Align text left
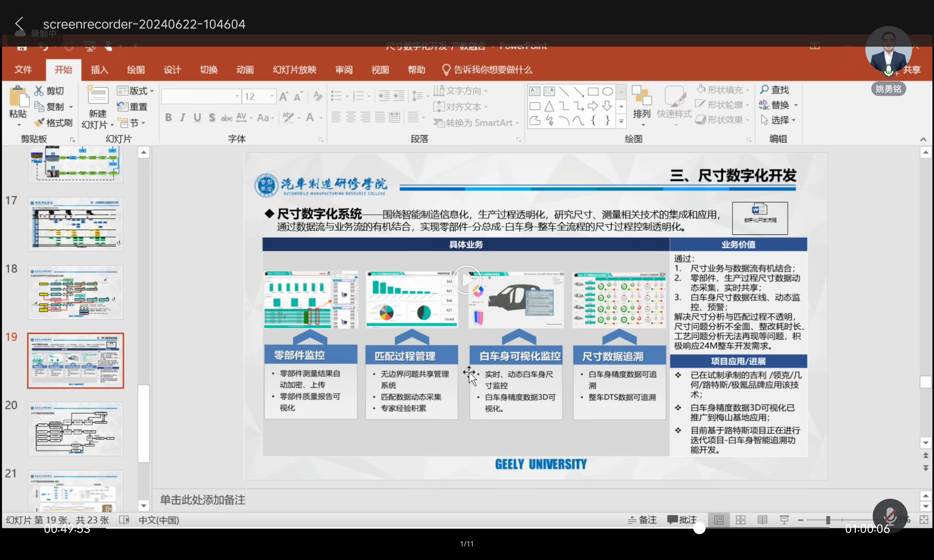 (x=336, y=117)
